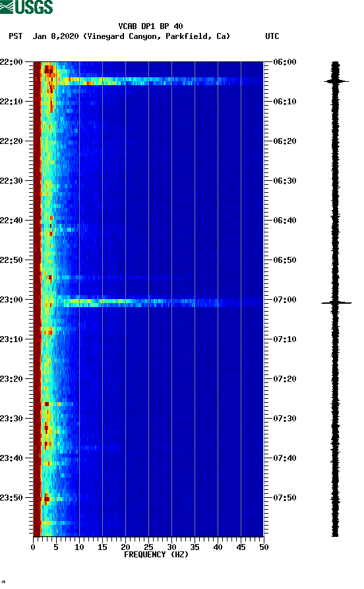Click the '07:00' UTC time label
The image size is (364, 589).
[x=285, y=299]
